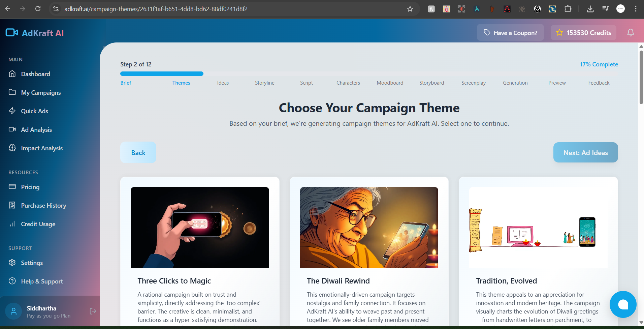Go to My Campaigns
This screenshot has width=644, height=329.
click(41, 93)
